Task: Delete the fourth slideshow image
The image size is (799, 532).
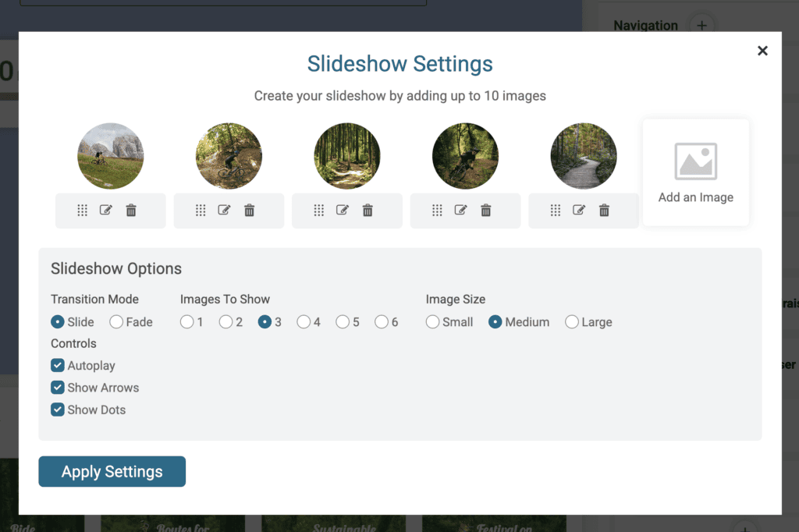Action: point(485,210)
